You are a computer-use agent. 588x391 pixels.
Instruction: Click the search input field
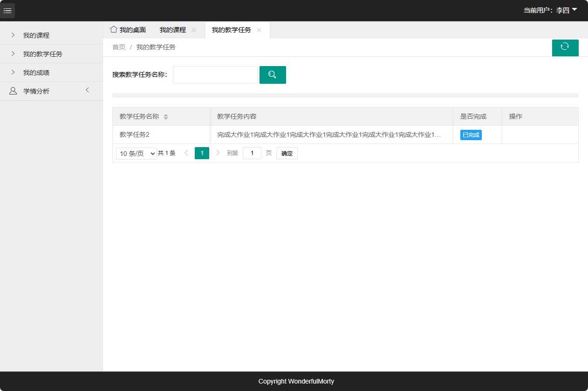pos(215,74)
